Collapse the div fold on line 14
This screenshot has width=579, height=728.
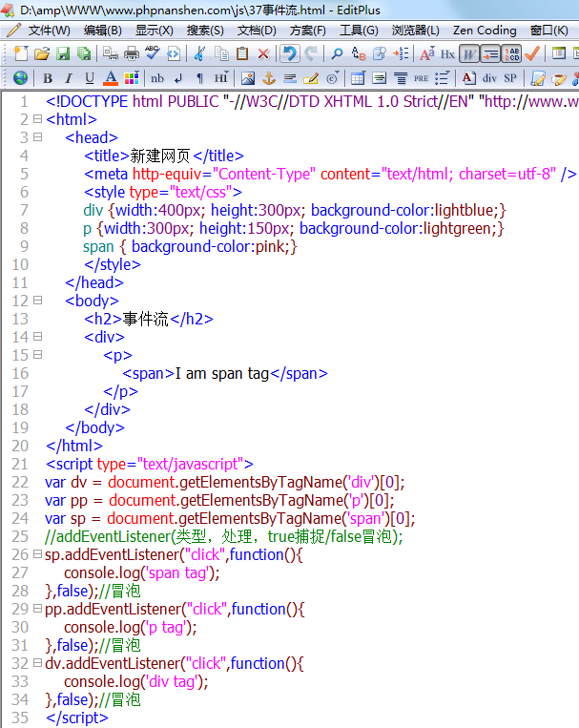click(38, 336)
